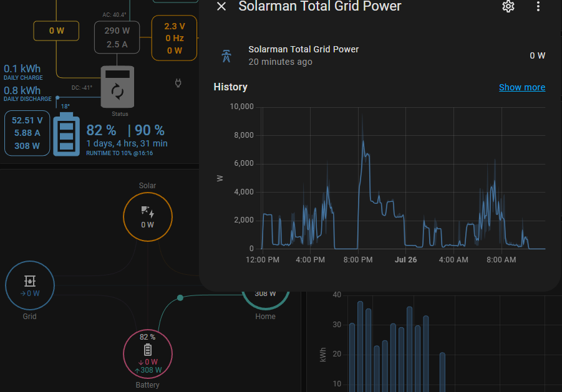Screen dimensions: 562x392
Task: Close the Solarman Total Grid Power dialog
Action: tap(221, 7)
